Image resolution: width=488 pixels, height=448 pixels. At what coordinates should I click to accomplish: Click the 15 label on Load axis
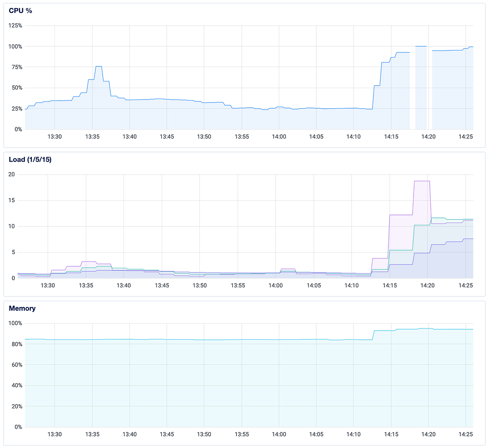(x=11, y=200)
